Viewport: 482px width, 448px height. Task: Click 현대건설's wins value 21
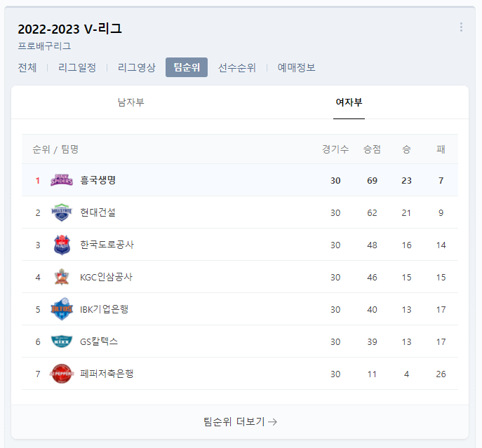406,212
